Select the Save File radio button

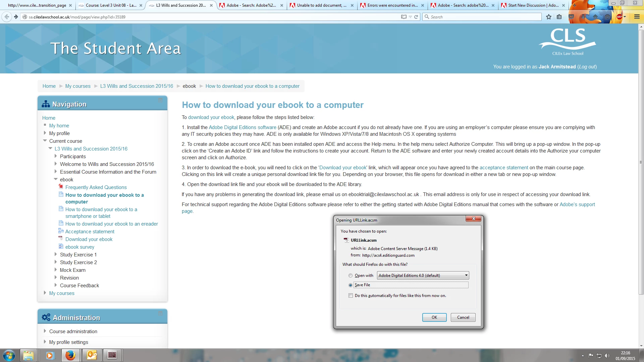[351, 285]
